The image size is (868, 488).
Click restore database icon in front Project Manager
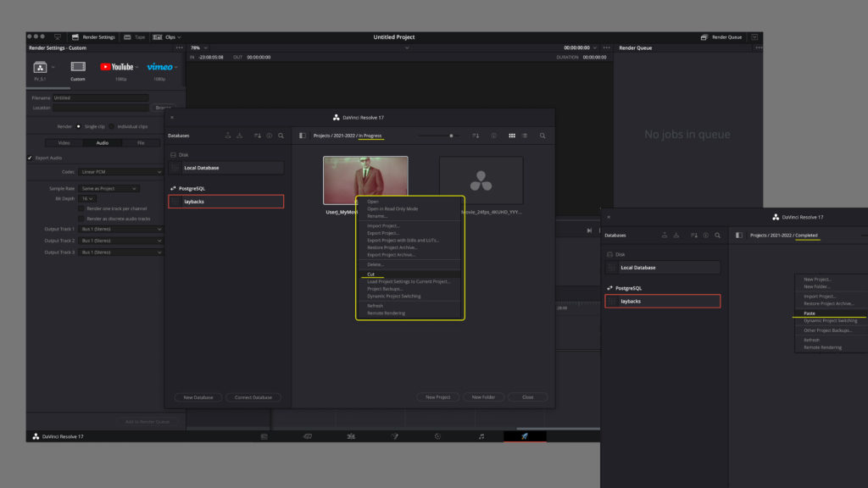pyautogui.click(x=240, y=136)
